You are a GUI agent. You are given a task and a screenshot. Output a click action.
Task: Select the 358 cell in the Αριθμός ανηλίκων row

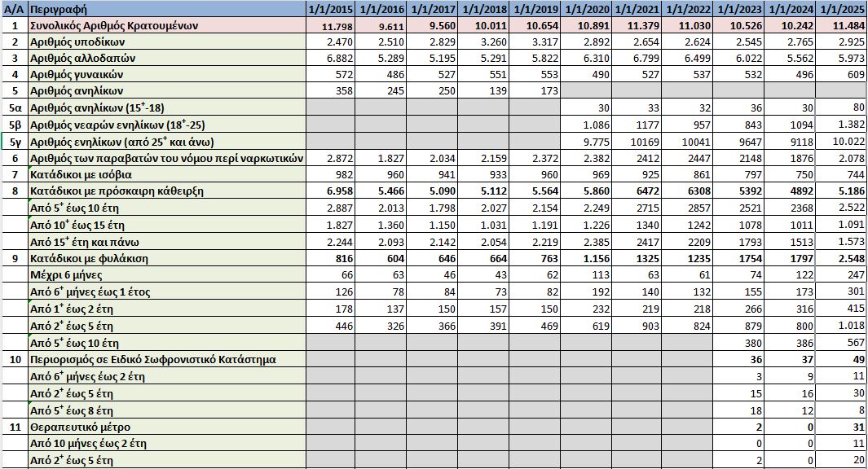coord(332,91)
